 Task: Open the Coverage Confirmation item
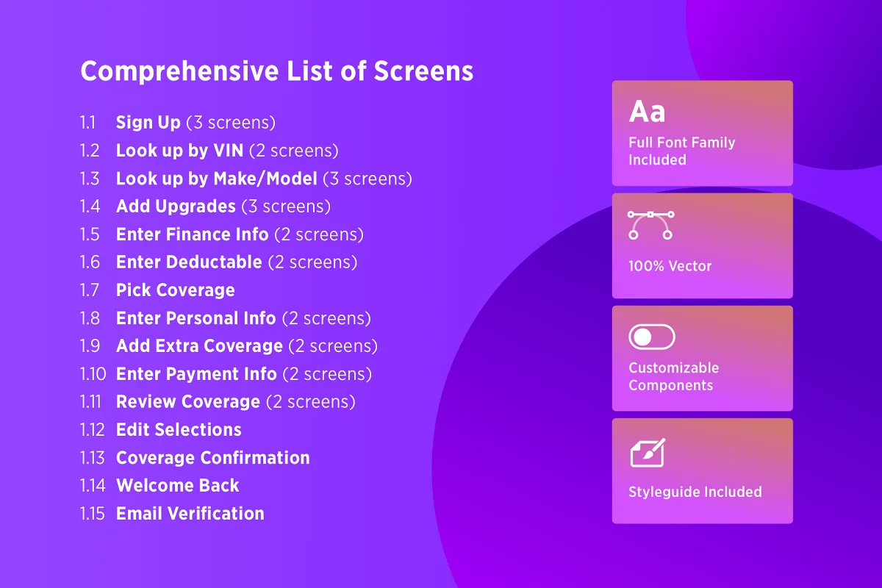pyautogui.click(x=212, y=458)
